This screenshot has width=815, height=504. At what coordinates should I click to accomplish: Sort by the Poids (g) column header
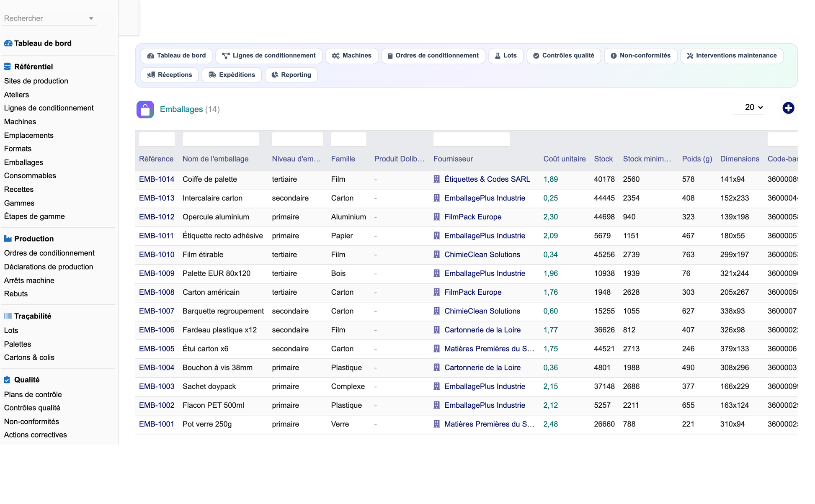[x=697, y=159]
